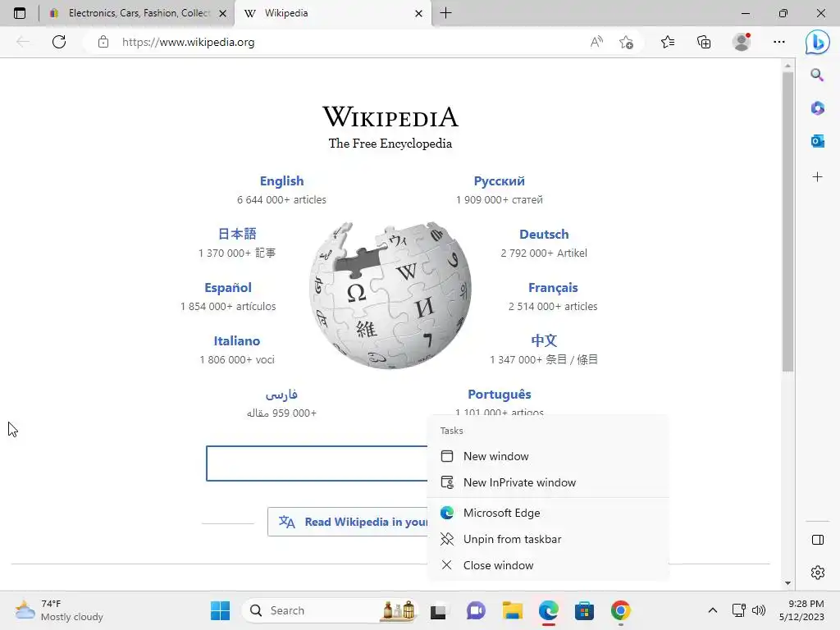Screen dimensions: 840x630
Task: Click the scrollbar down arrow
Action: (787, 583)
